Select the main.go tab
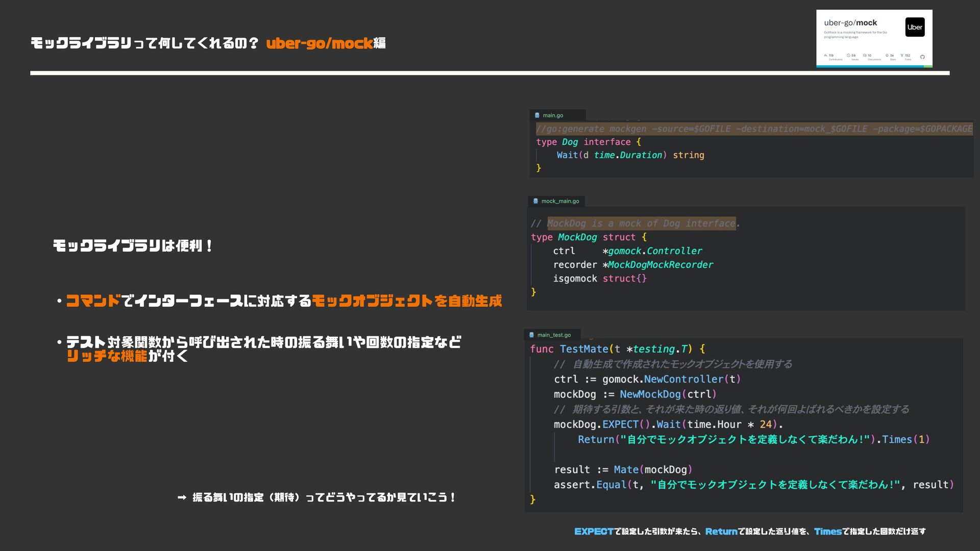Viewport: 980px width, 551px height. coord(553,115)
